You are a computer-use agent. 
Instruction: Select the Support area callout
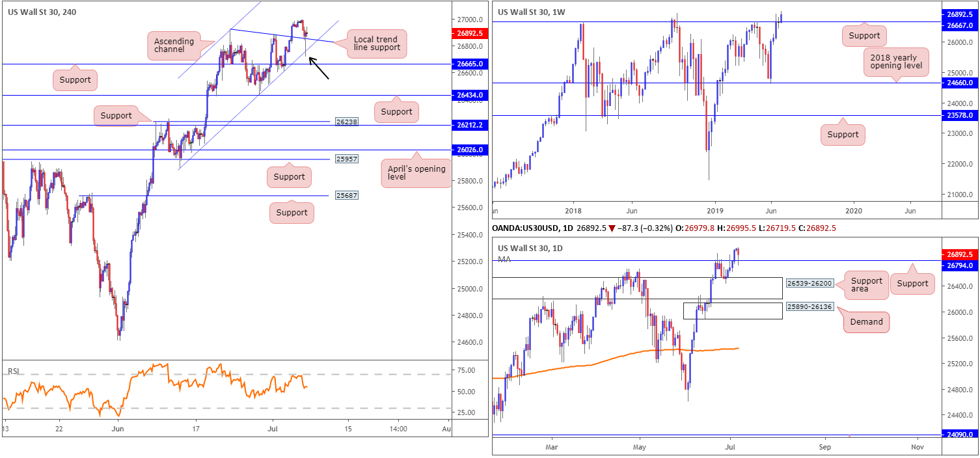pyautogui.click(x=867, y=286)
